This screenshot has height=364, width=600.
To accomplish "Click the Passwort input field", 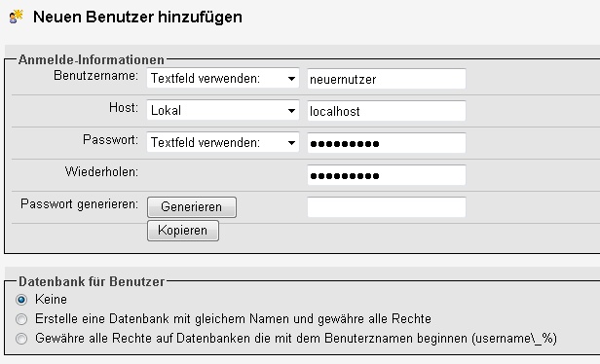I will click(x=387, y=143).
